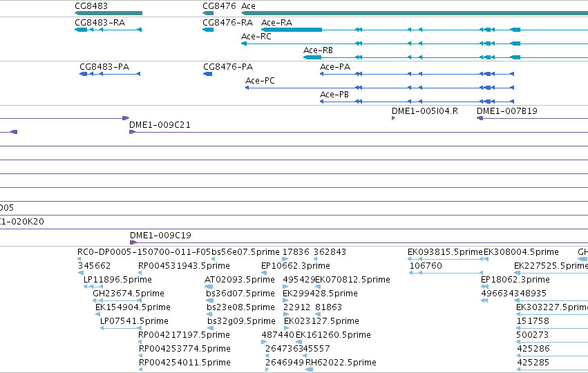Screen dimensions: 588x373
Task: Select the Ace gene bar
Action: point(415,13)
